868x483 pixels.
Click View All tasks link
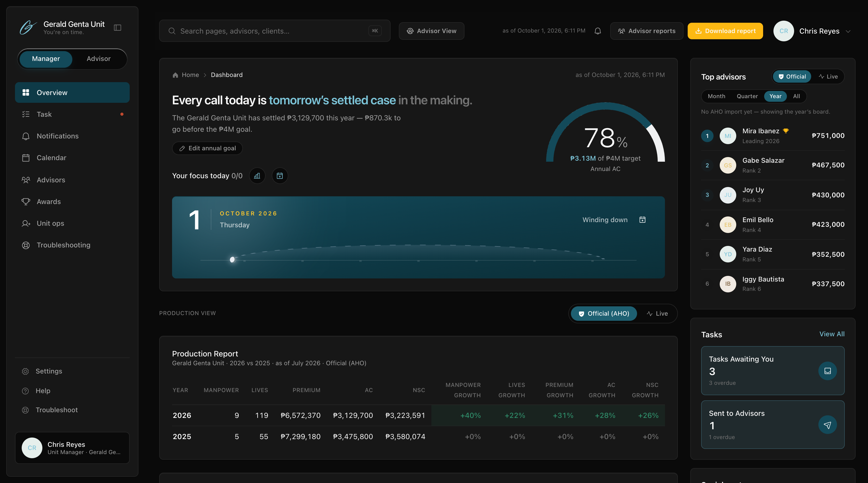click(832, 334)
